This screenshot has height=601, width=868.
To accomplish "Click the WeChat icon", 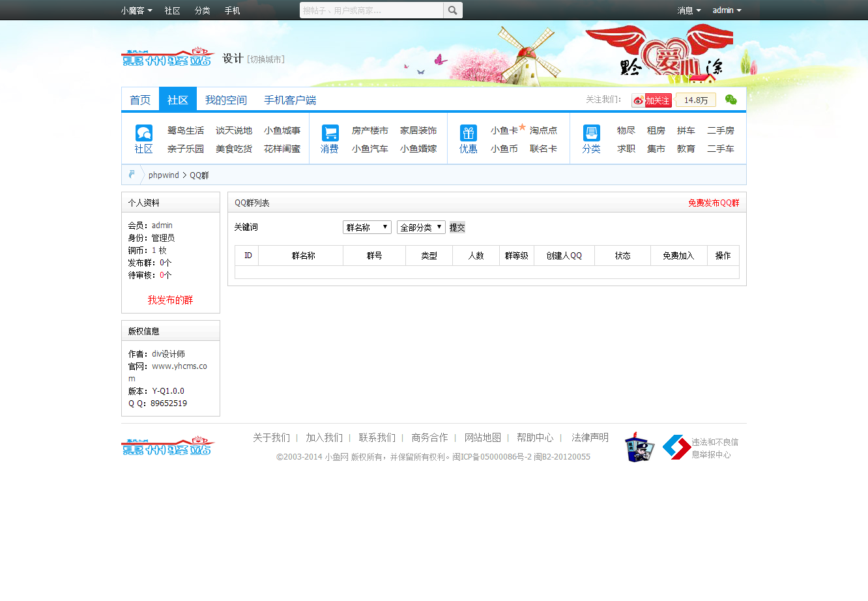I will point(731,100).
